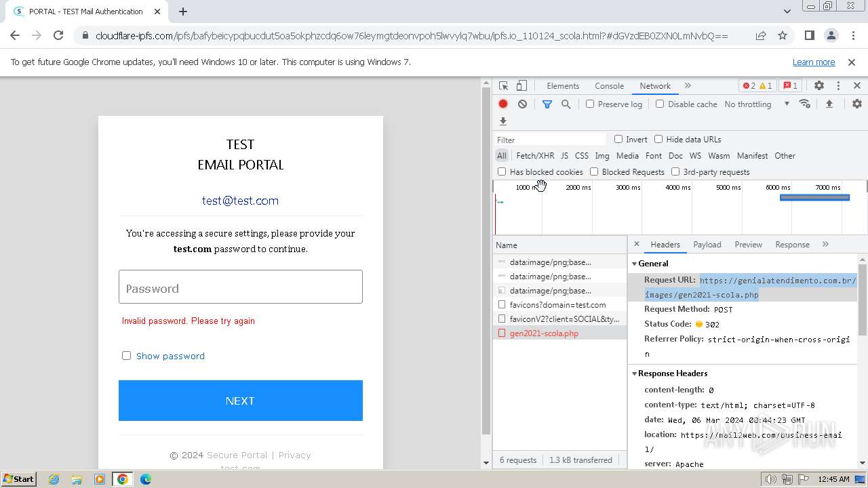
Task: Expand more DevTools panels chevron
Action: [688, 86]
